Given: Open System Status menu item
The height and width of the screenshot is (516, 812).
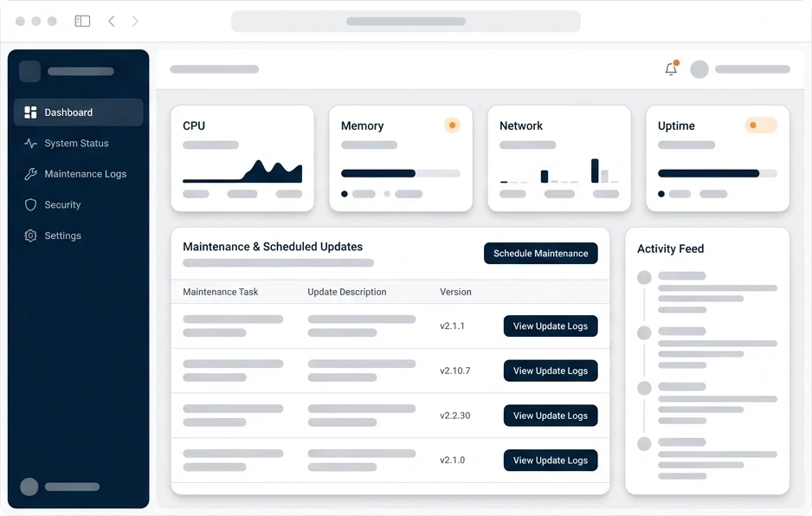Looking at the screenshot, I should (79, 143).
